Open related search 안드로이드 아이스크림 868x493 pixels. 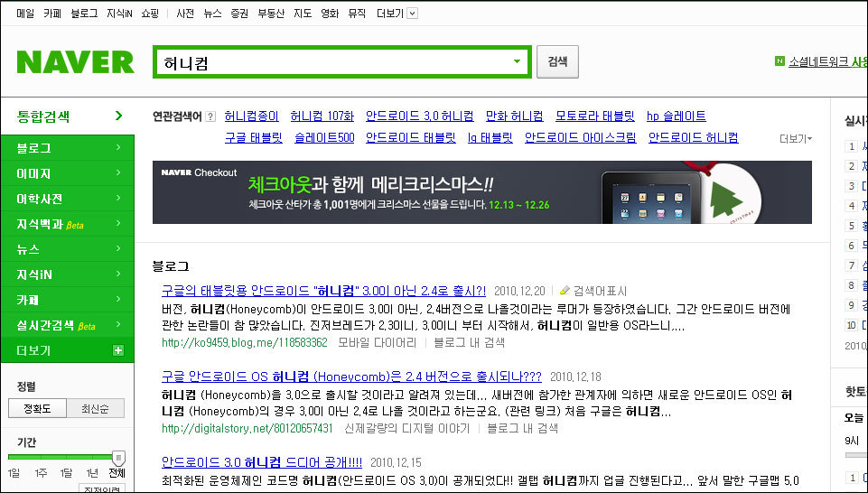[581, 137]
